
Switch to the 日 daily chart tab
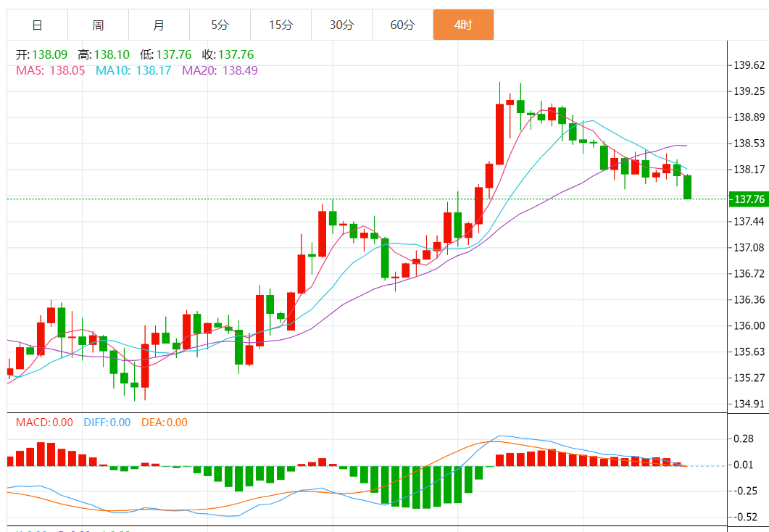pyautogui.click(x=37, y=25)
